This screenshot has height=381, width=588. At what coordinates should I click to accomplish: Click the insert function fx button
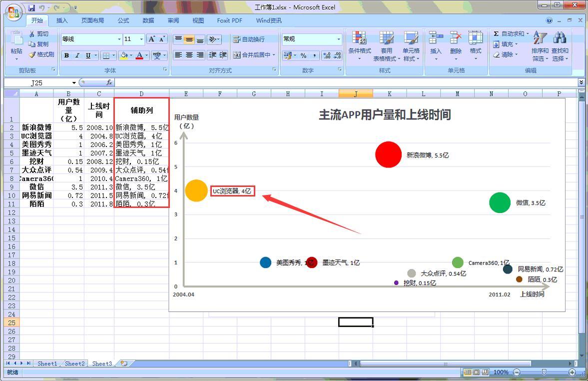[109, 82]
